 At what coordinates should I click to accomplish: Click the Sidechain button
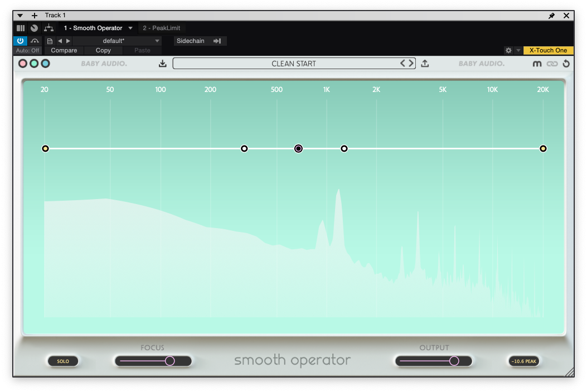(191, 41)
